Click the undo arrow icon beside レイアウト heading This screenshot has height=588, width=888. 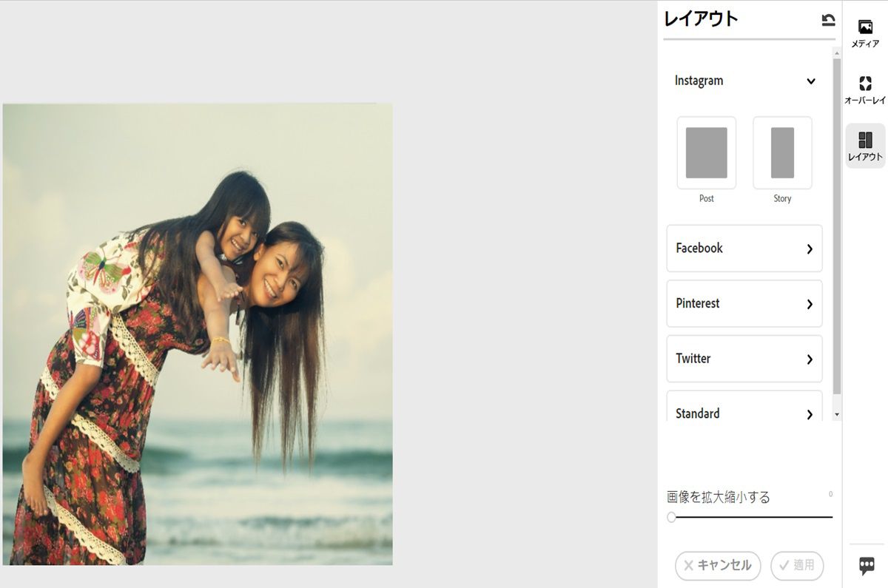(x=828, y=20)
